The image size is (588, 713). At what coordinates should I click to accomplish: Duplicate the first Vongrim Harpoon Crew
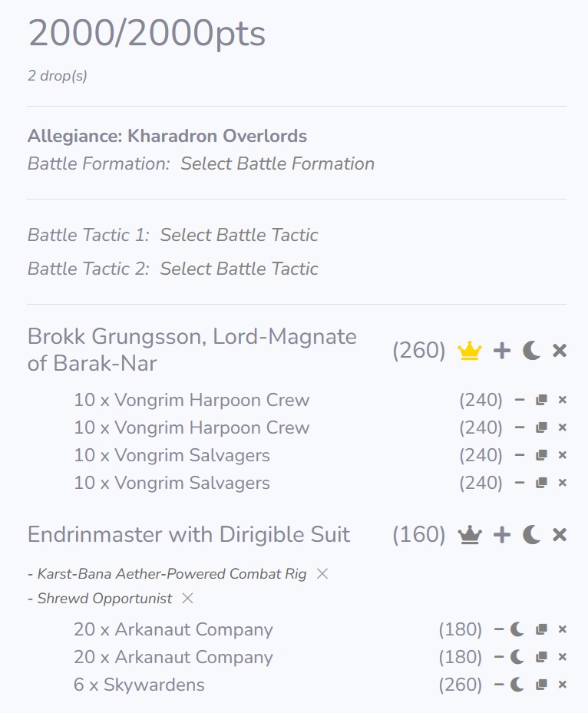[x=541, y=400]
